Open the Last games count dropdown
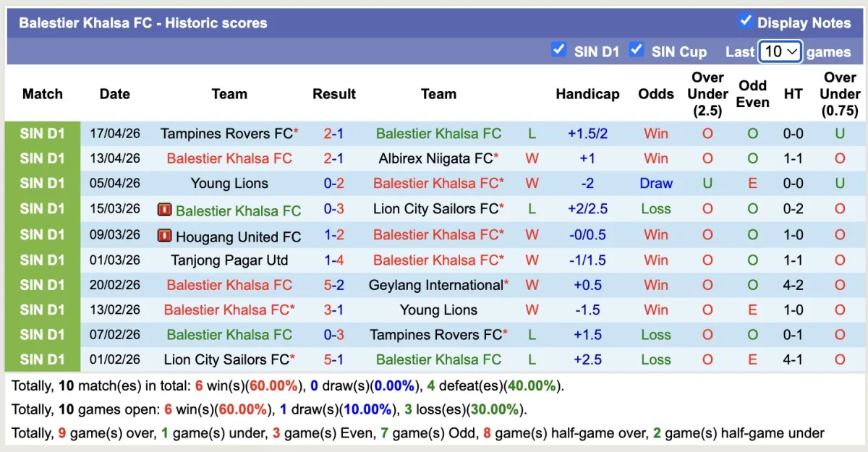The height and width of the screenshot is (452, 868). (780, 51)
